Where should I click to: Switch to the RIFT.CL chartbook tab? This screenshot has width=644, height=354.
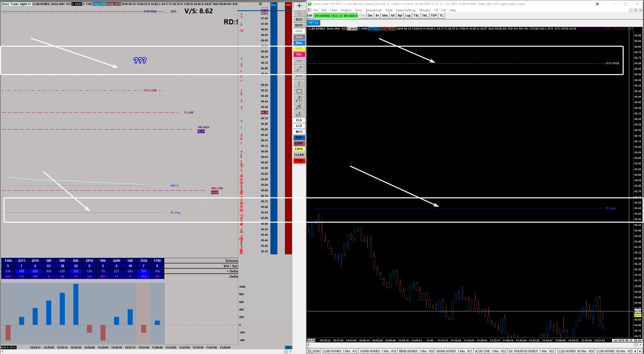313,23
